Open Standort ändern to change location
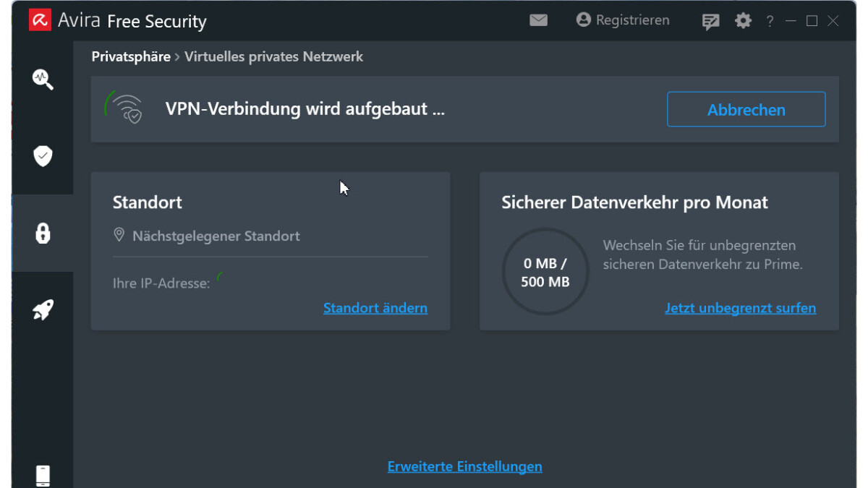The image size is (868, 488). 375,307
